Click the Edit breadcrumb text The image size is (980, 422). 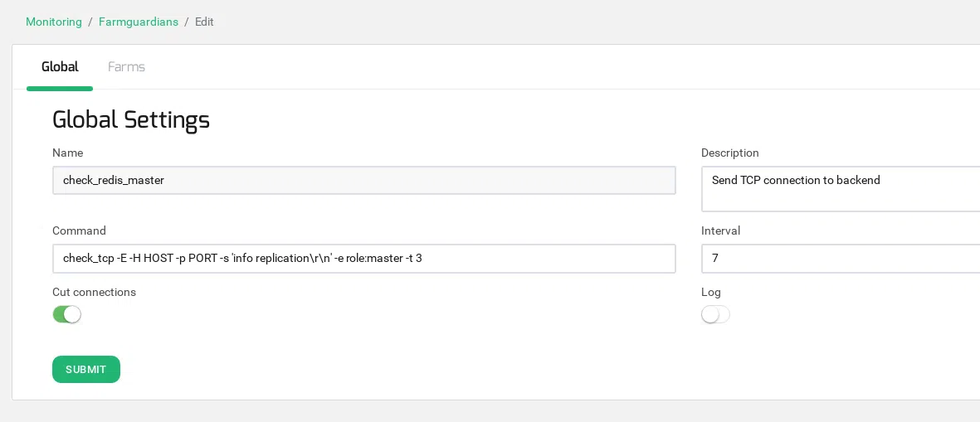[x=204, y=22]
